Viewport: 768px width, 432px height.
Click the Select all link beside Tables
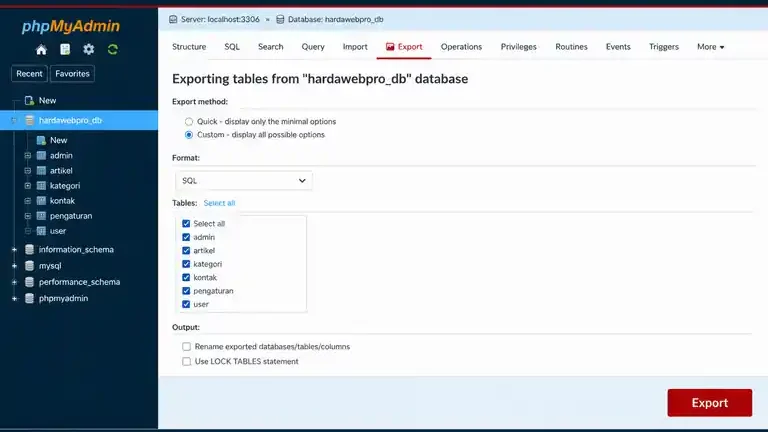[219, 203]
